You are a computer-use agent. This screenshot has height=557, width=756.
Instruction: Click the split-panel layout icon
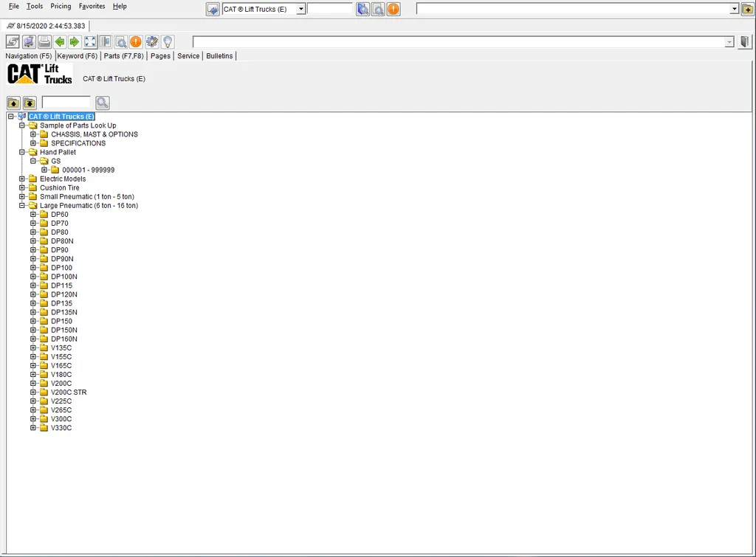(x=106, y=42)
